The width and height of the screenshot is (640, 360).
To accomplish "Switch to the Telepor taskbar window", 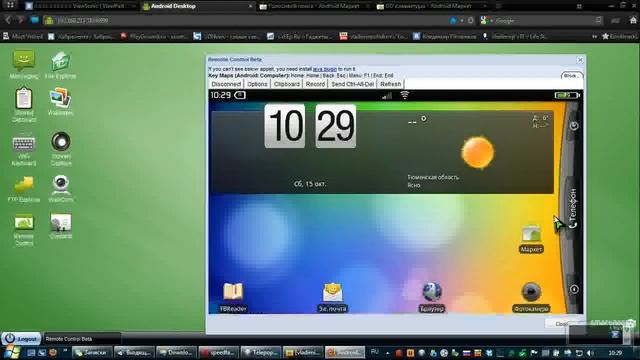I will [261, 352].
